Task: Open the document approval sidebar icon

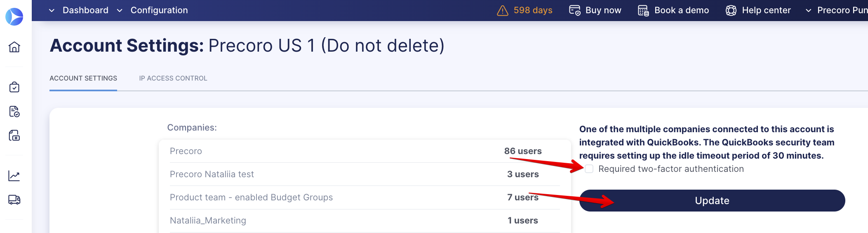Action: click(x=14, y=112)
